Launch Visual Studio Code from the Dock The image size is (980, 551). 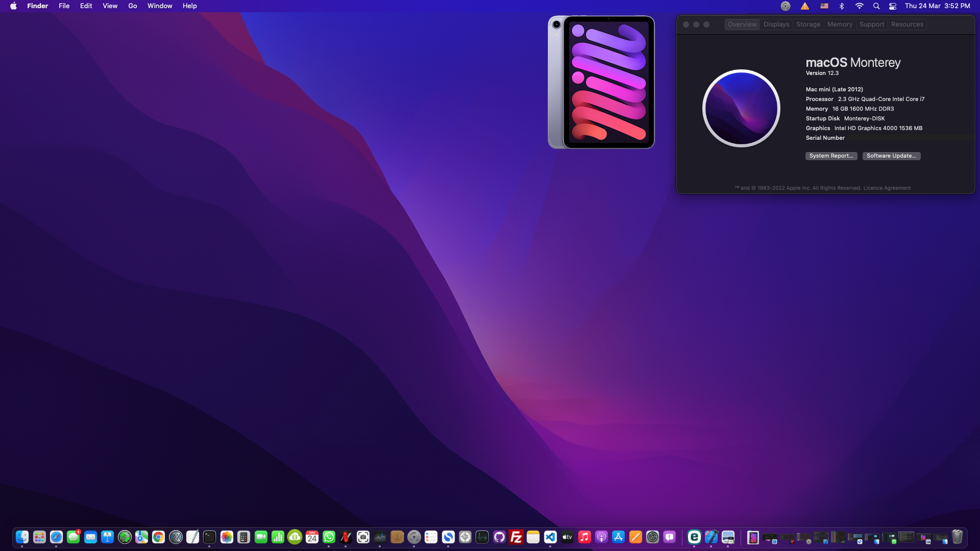click(550, 537)
